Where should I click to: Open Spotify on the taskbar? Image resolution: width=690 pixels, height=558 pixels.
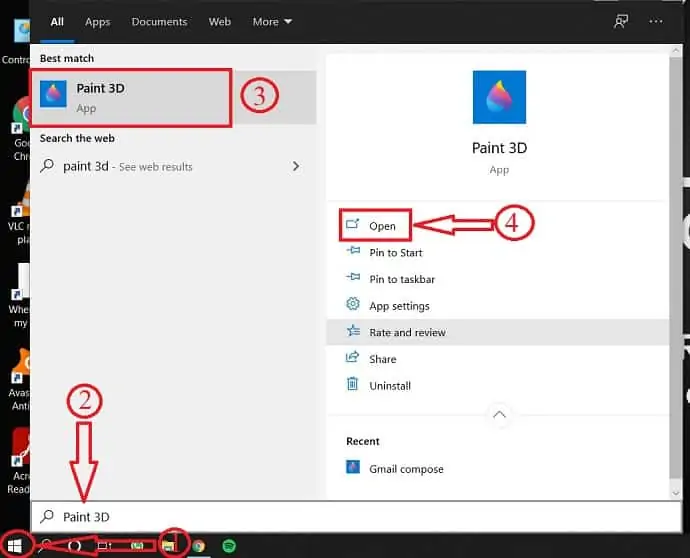click(x=229, y=546)
